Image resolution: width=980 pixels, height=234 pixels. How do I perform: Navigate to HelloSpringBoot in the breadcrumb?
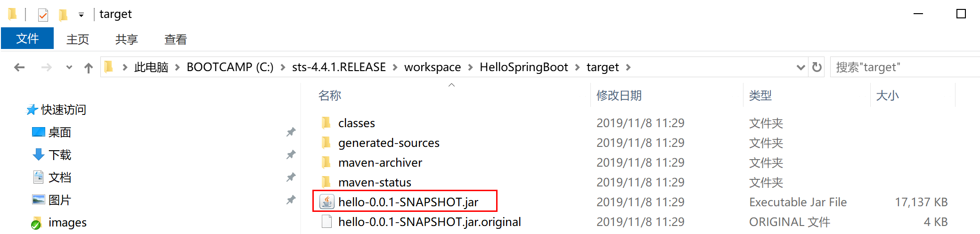(523, 67)
